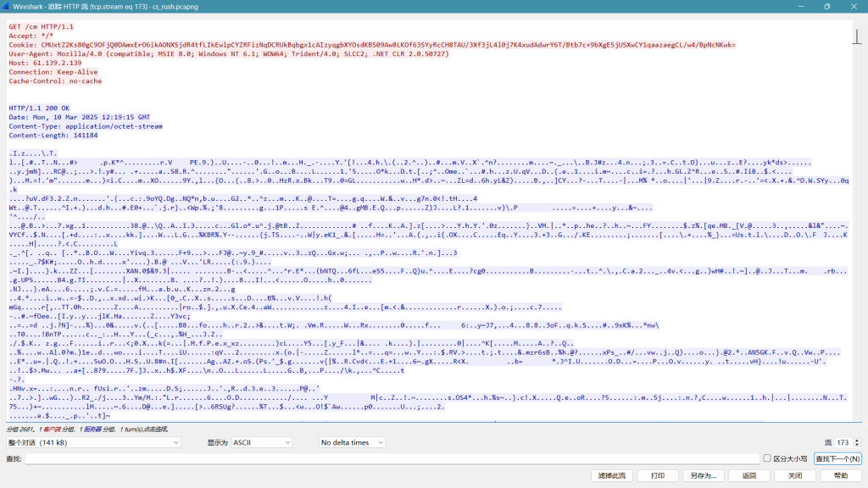Increase stream number with the up arrow
Screen dimensions: 868x488
(x=857, y=440)
